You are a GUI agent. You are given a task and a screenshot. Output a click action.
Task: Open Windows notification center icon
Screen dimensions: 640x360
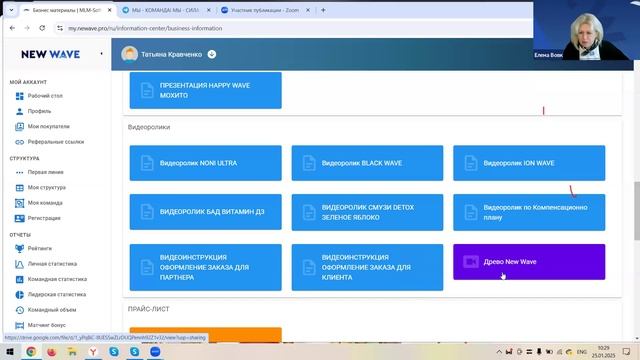click(x=627, y=352)
